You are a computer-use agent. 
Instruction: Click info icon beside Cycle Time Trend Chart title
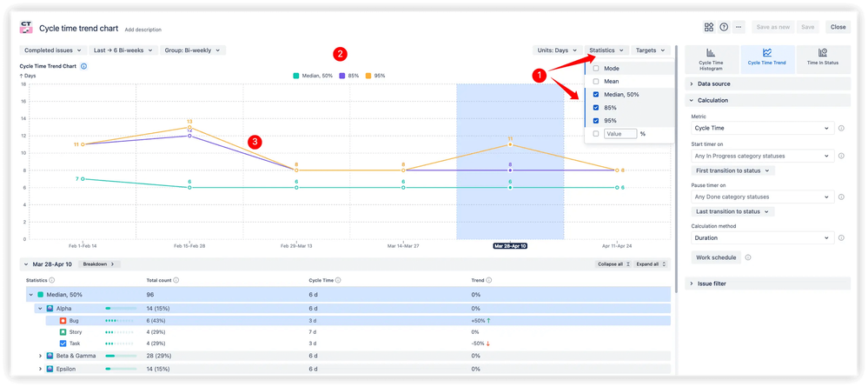click(83, 66)
